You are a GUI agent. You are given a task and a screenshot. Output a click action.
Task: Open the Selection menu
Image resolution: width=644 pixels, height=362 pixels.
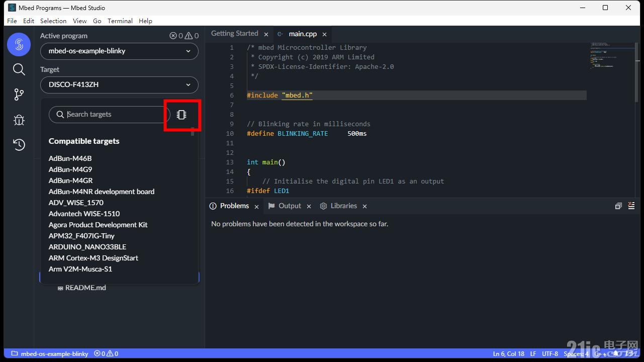click(53, 21)
